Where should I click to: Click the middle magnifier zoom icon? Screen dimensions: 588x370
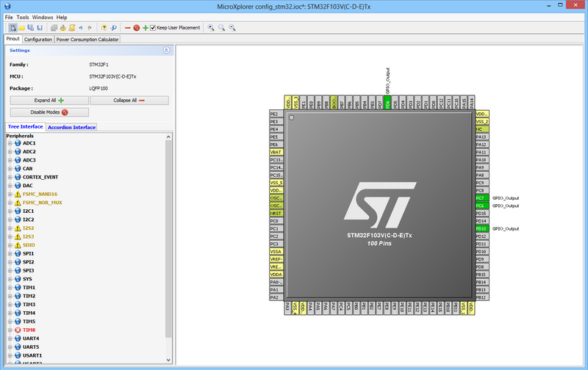[x=222, y=28]
